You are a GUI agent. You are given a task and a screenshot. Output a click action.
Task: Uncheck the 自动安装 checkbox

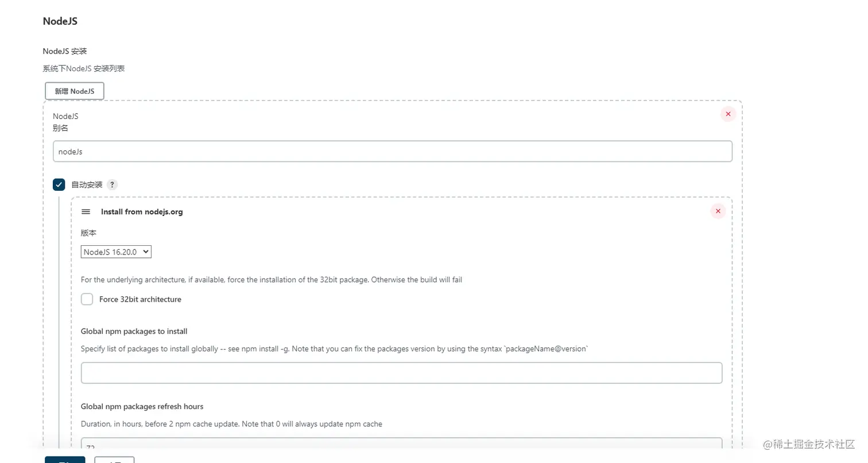[59, 184]
